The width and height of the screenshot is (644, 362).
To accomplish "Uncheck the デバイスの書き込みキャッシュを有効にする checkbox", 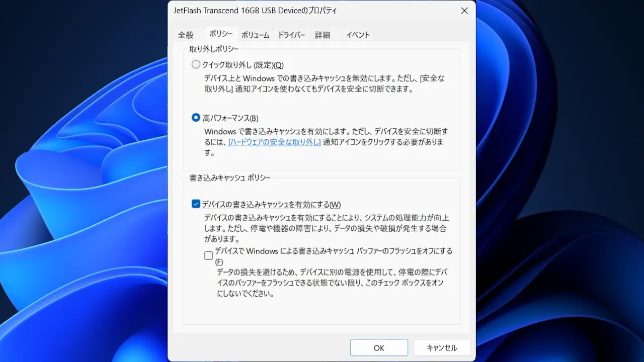I will click(x=196, y=204).
